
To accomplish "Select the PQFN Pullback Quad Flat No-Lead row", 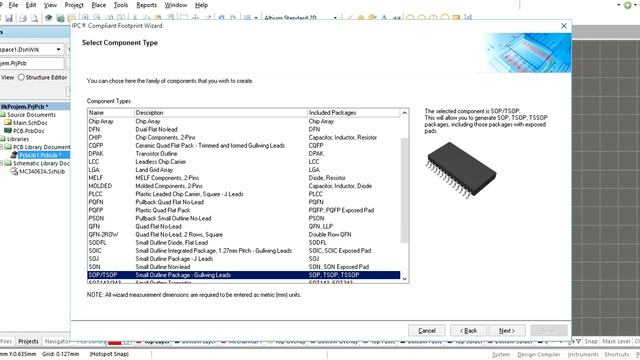I will (244, 202).
